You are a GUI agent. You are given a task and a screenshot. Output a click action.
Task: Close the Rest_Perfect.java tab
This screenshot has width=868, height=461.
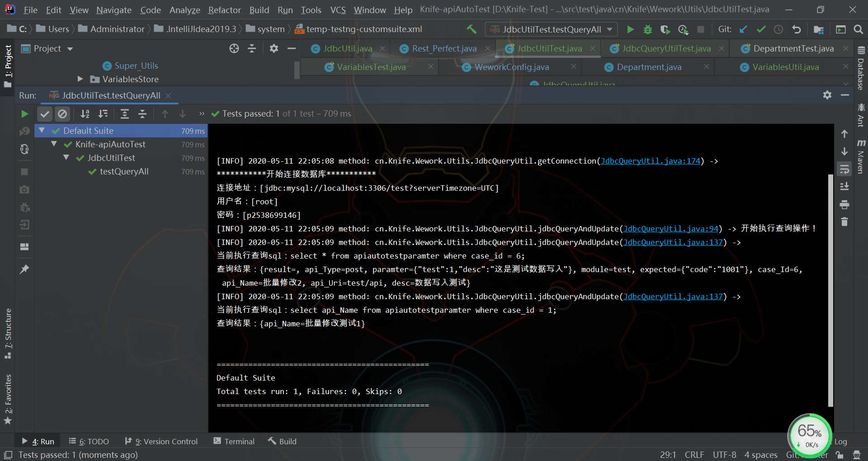click(x=488, y=48)
